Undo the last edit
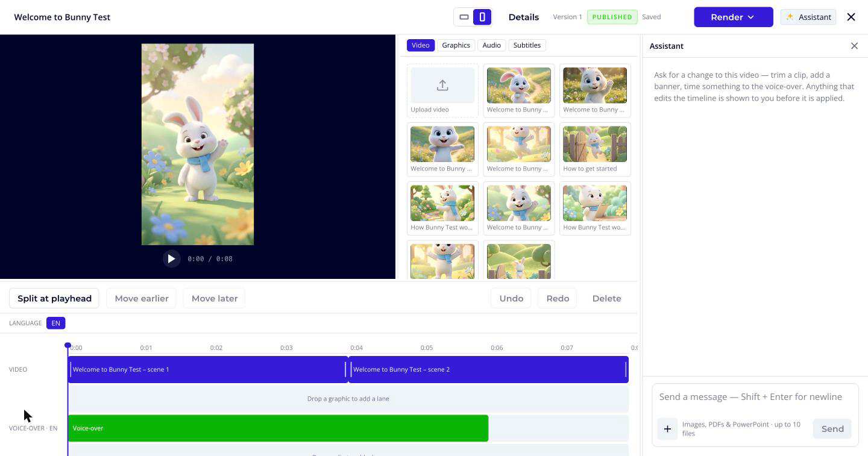868x456 pixels. point(511,298)
